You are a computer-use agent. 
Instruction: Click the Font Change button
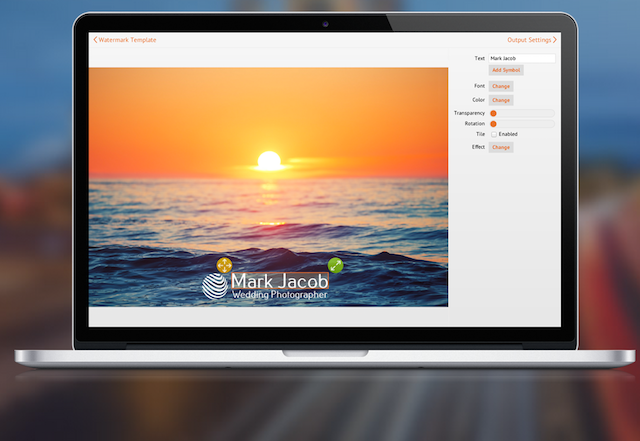[501, 86]
